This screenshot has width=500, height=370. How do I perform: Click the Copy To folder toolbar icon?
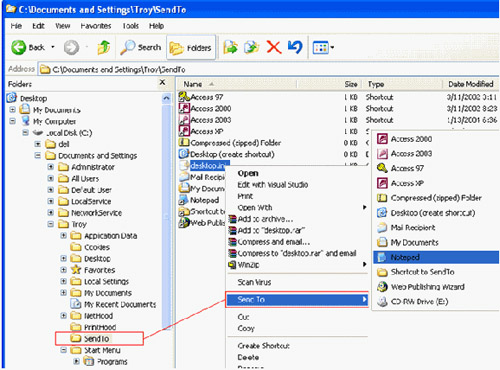tap(252, 47)
